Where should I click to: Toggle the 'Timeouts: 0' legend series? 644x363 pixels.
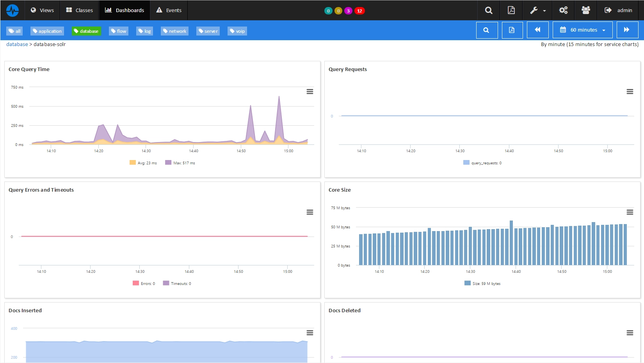(177, 283)
